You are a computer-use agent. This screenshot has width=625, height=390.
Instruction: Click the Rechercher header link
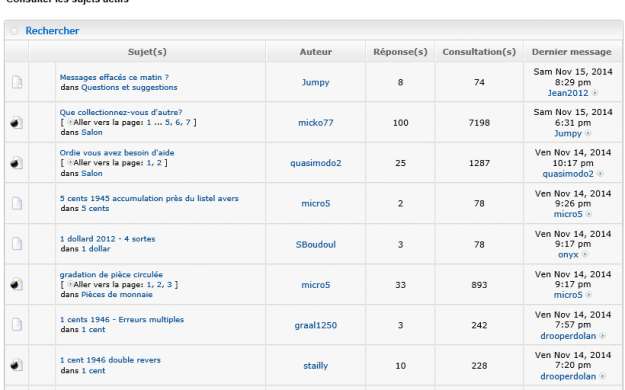pyautogui.click(x=52, y=31)
